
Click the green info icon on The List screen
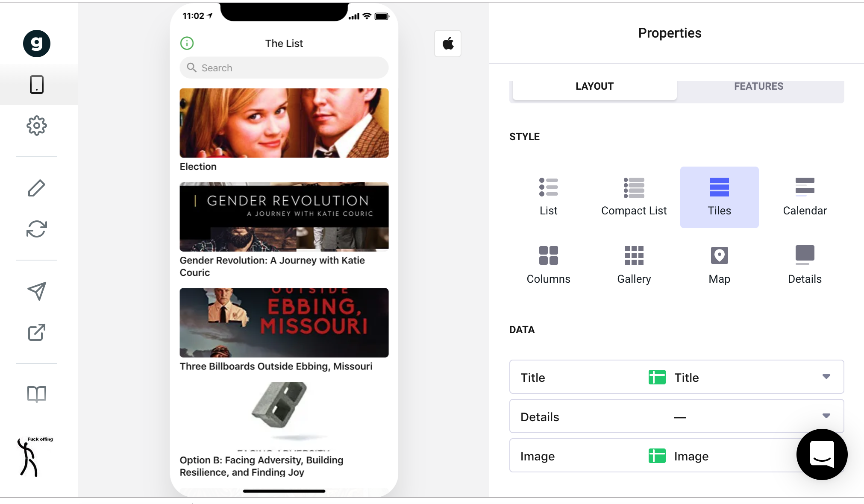coord(187,43)
